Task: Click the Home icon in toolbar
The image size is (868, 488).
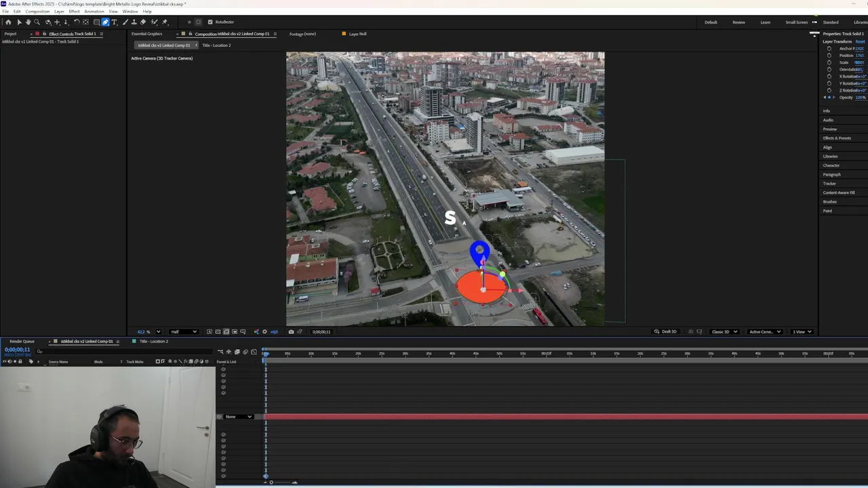Action: [8, 22]
